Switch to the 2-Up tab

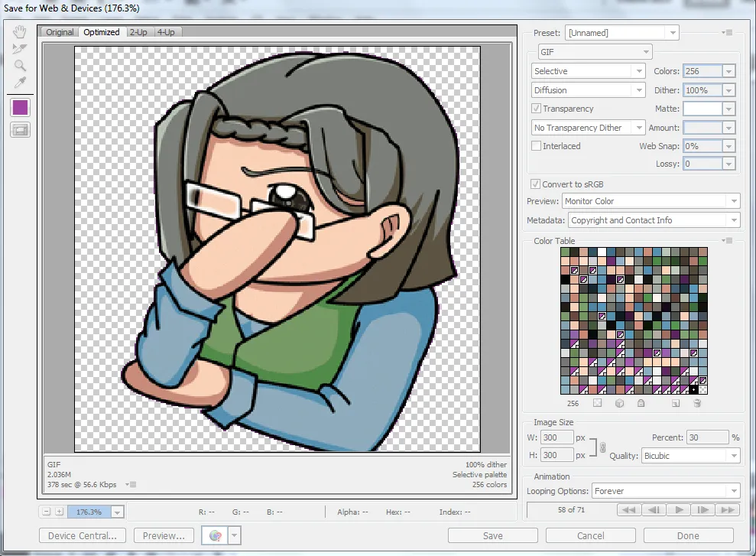click(138, 32)
